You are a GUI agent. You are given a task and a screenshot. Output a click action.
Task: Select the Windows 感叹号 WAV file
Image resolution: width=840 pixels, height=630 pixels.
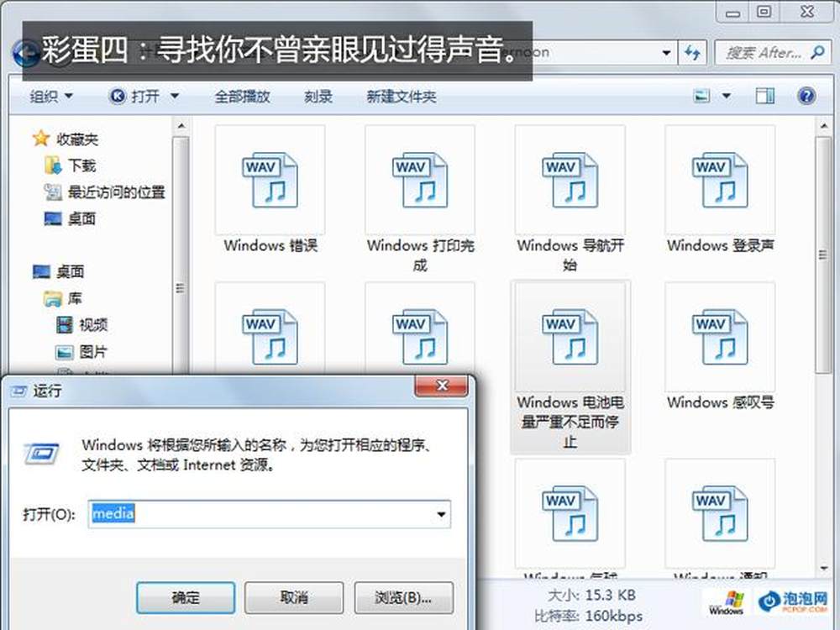click(x=720, y=347)
